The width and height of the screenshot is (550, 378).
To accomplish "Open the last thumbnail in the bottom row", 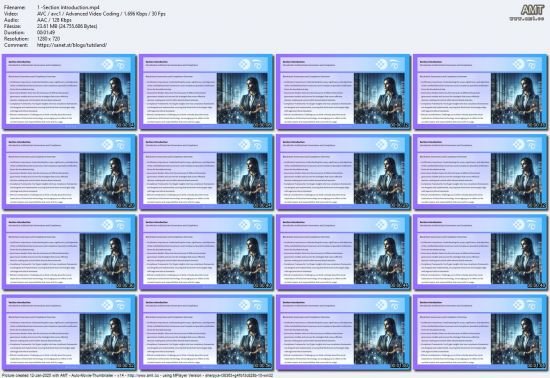I will click(481, 332).
